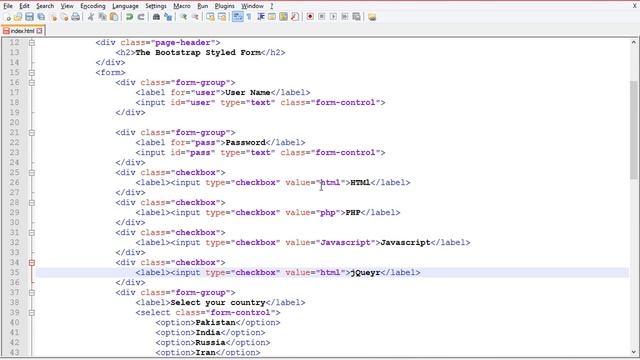Click the Close document toolbar icon
The image size is (640, 360).
tap(53, 17)
